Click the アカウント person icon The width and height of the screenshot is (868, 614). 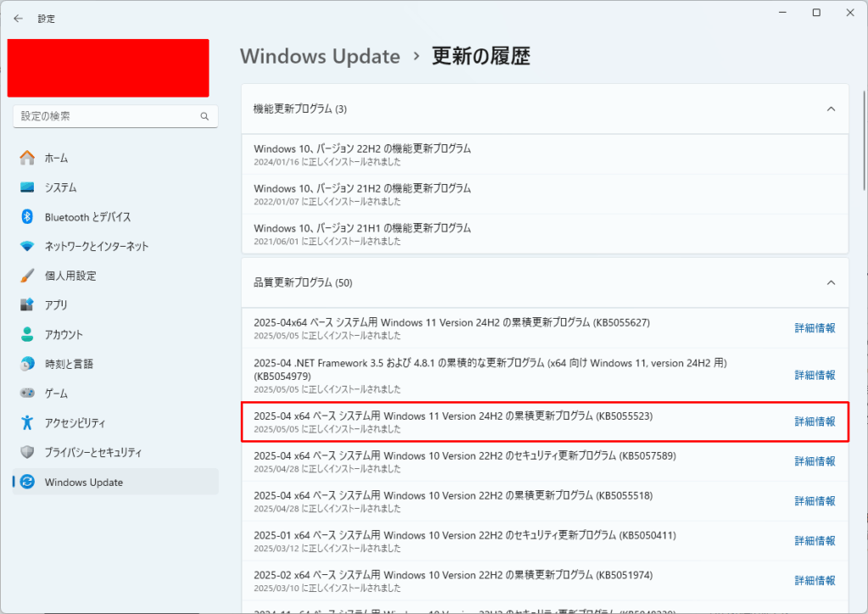[x=27, y=334]
